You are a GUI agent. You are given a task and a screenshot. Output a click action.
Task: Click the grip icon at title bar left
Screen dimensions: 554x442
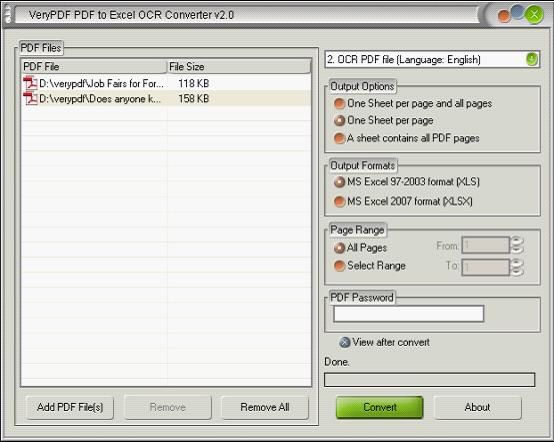point(7,15)
